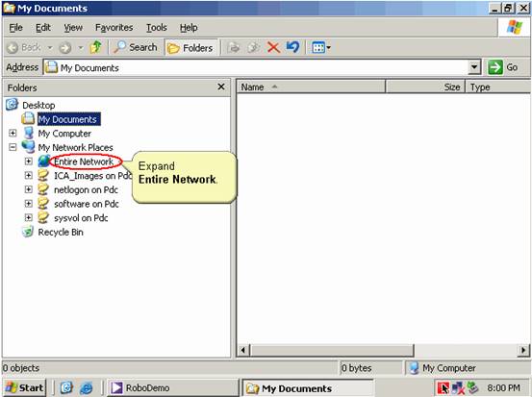Collapse the My Network Places node
Screen dimensions: 532x397
tap(13, 147)
